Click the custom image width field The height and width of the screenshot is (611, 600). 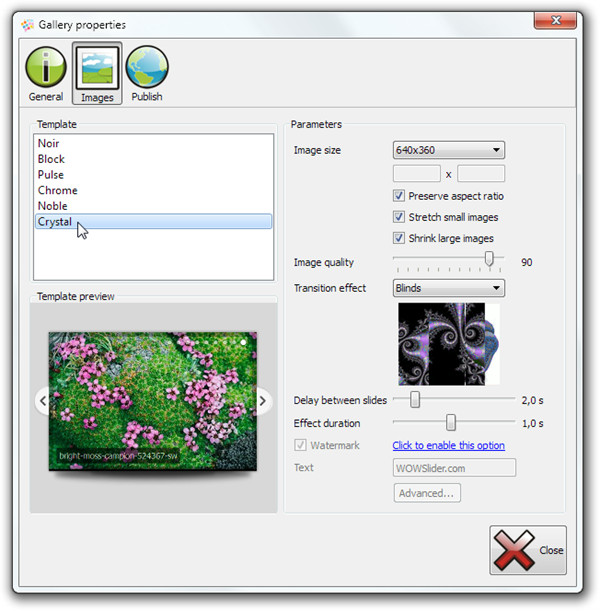coord(416,174)
